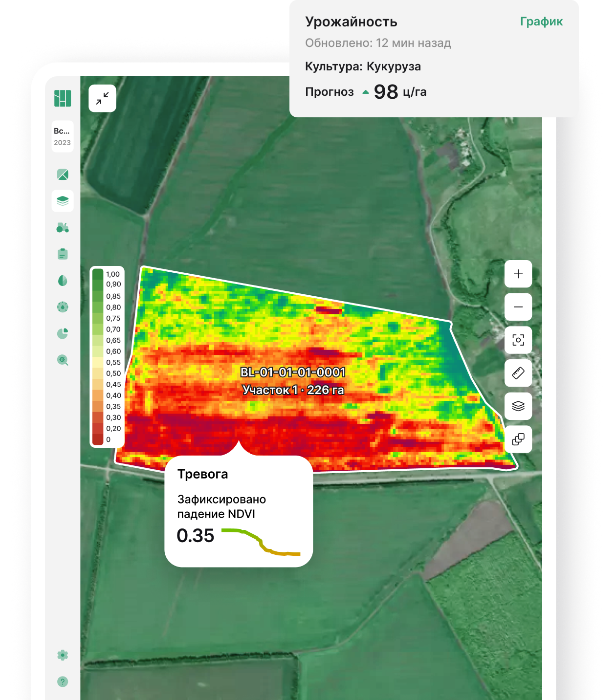Open the tractor machinery section
This screenshot has height=700, width=616.
63,228
